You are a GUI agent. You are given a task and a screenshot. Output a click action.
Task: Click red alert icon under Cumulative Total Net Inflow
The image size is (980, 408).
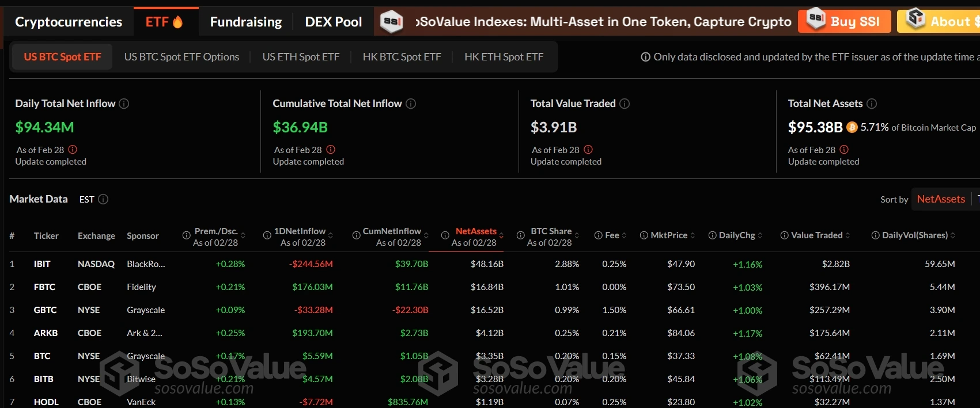point(331,150)
